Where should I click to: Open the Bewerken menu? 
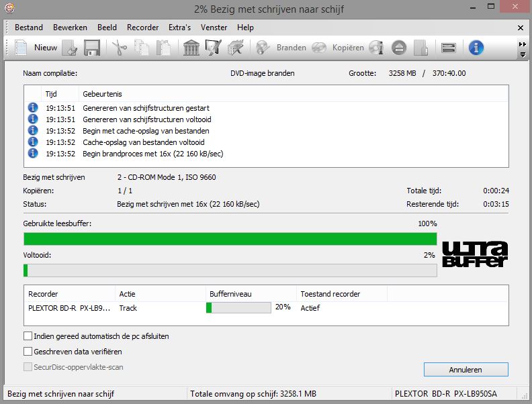(70, 28)
